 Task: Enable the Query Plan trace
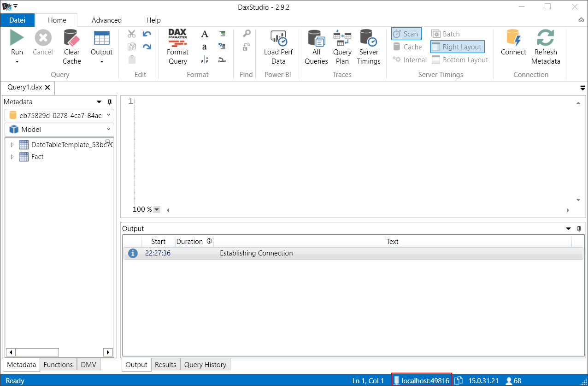tap(342, 48)
